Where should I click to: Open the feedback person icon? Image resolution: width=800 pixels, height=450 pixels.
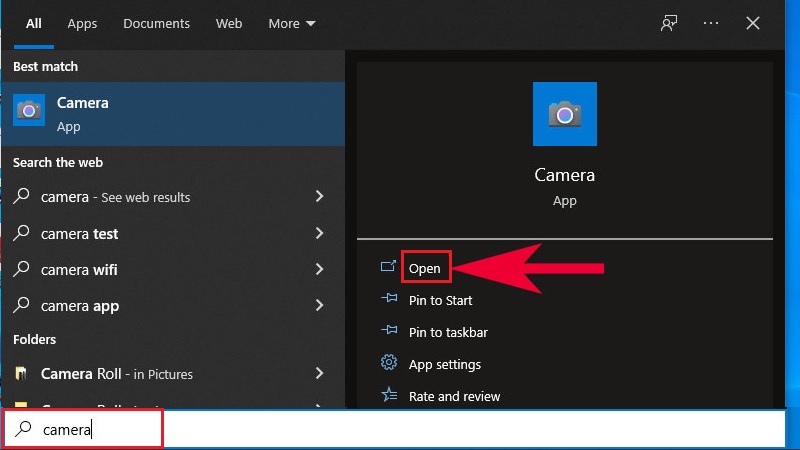click(668, 23)
